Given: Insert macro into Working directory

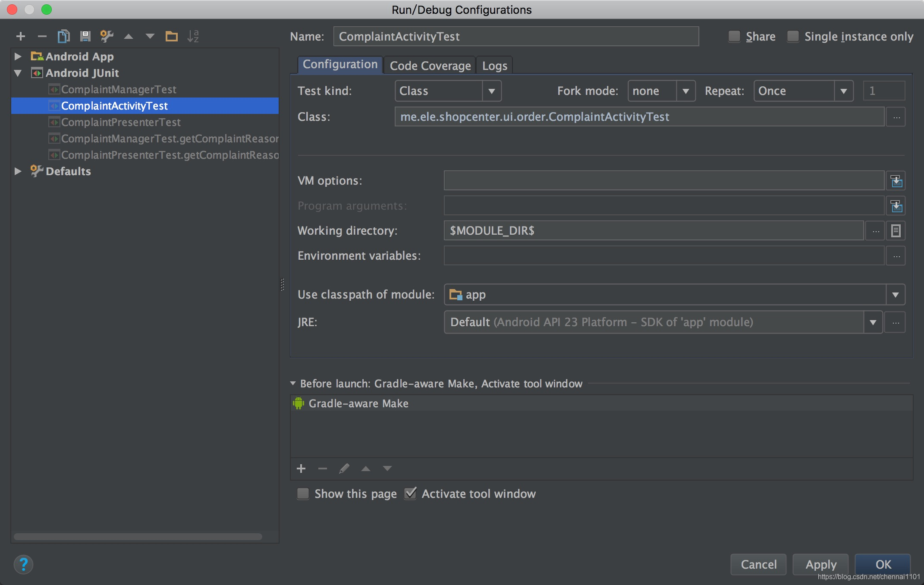Looking at the screenshot, I should pos(896,231).
